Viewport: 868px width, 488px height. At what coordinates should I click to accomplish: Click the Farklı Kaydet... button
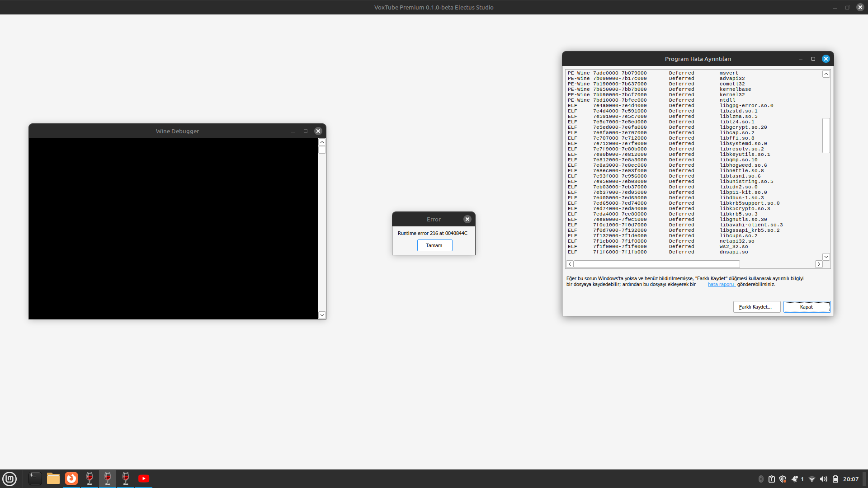pos(756,307)
